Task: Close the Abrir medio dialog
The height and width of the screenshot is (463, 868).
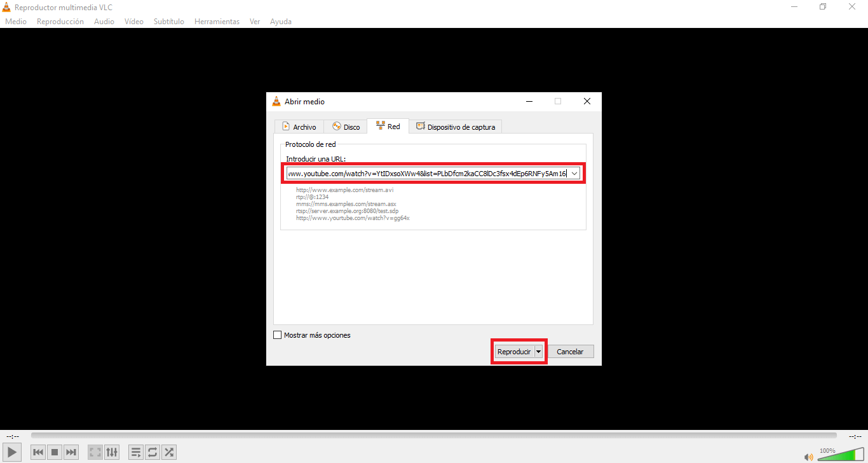Action: pyautogui.click(x=587, y=101)
